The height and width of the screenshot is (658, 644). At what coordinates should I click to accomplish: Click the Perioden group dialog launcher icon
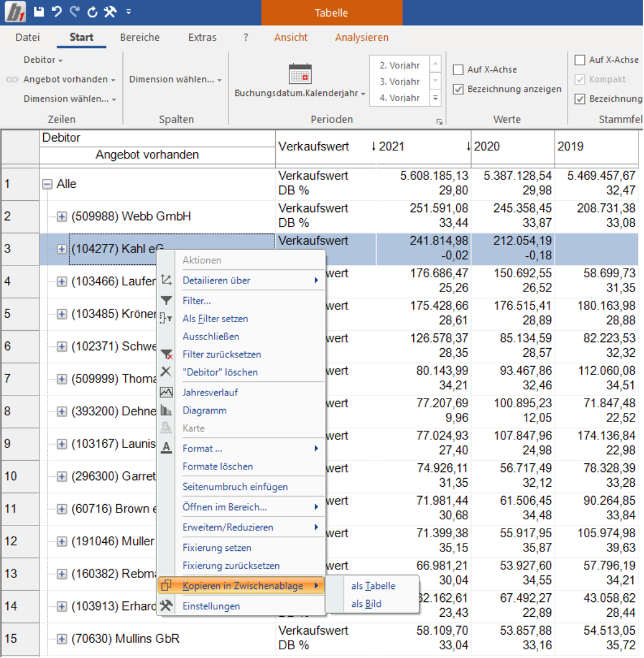coord(440,122)
